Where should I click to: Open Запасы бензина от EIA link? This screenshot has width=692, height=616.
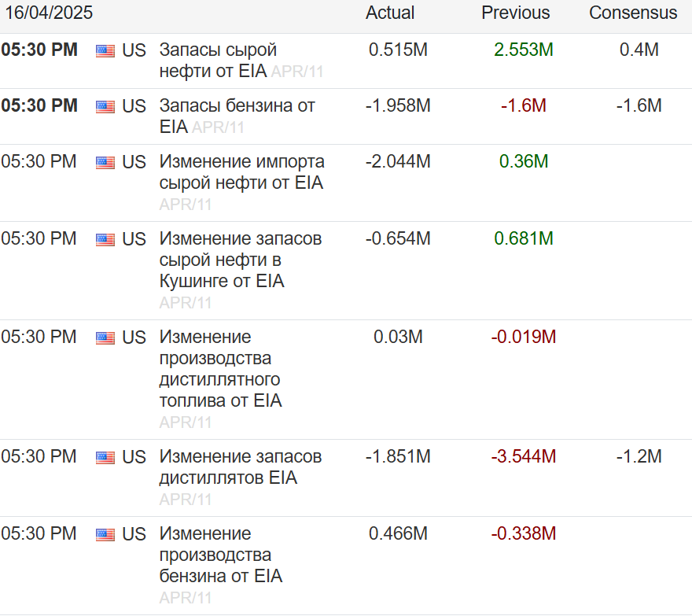237,105
